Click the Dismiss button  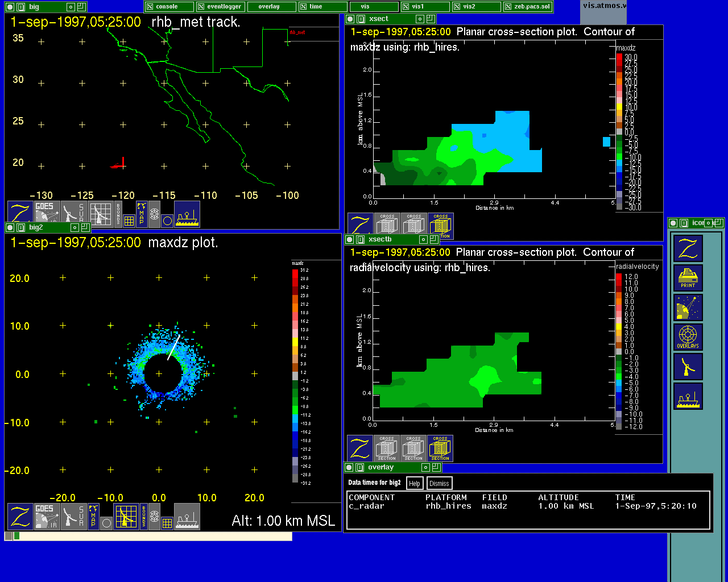[x=439, y=484]
